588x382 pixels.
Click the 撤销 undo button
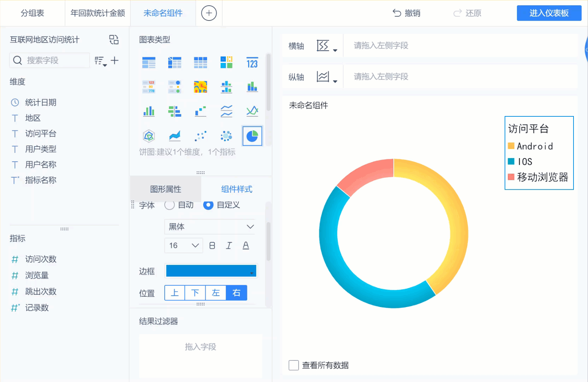406,13
